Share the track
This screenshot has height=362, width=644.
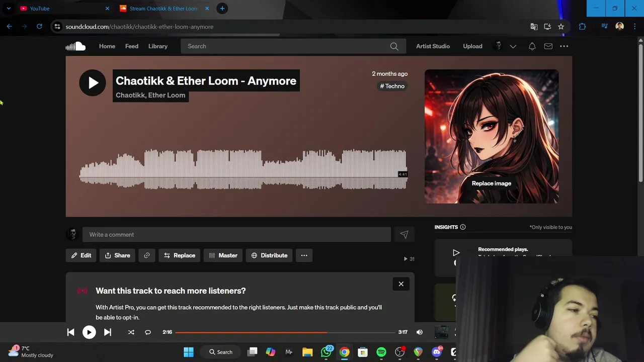[117, 255]
